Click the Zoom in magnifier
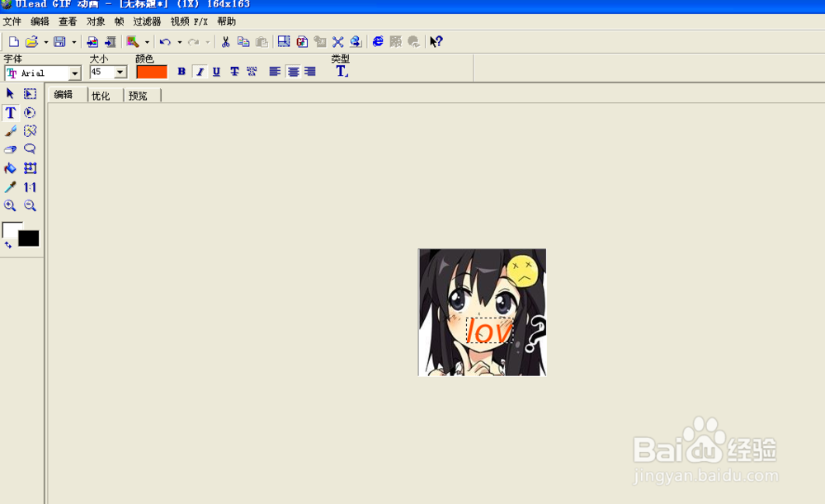Viewport: 825px width, 504px height. [x=10, y=205]
